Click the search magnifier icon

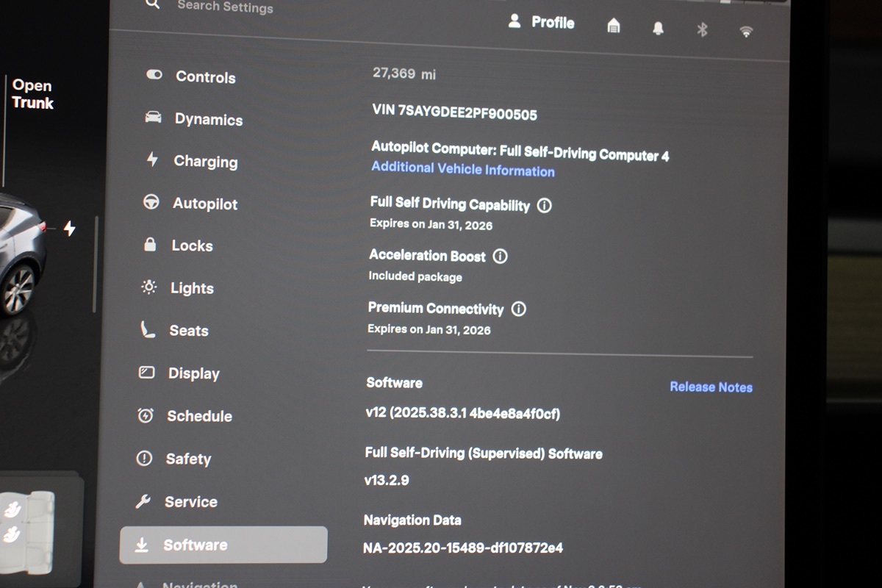point(153,4)
